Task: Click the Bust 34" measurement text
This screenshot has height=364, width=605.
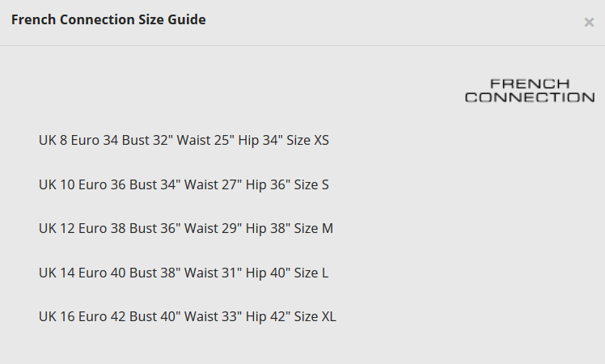Action: coord(154,184)
